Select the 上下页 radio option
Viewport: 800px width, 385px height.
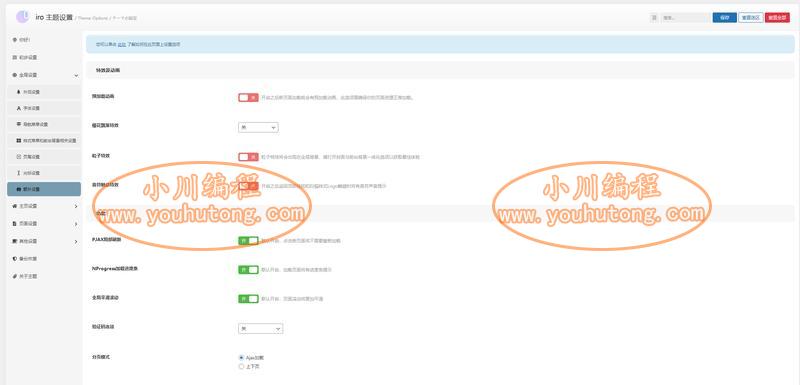click(x=241, y=366)
